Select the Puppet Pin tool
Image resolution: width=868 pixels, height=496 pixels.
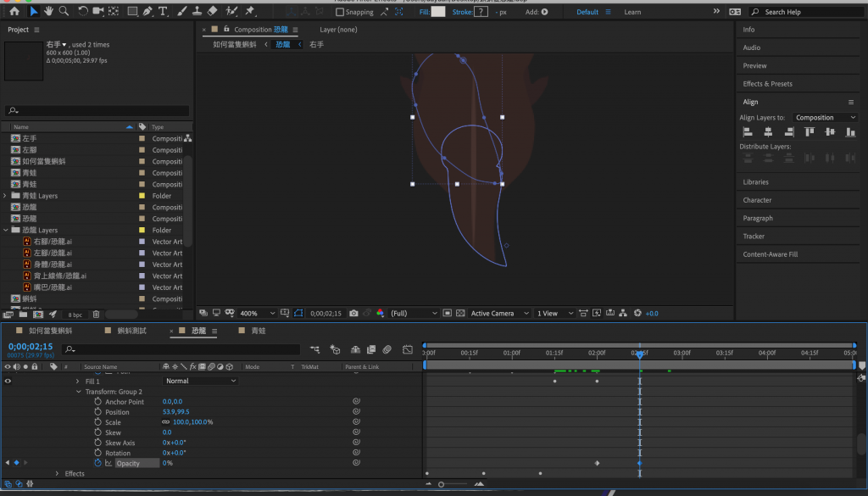(x=250, y=12)
